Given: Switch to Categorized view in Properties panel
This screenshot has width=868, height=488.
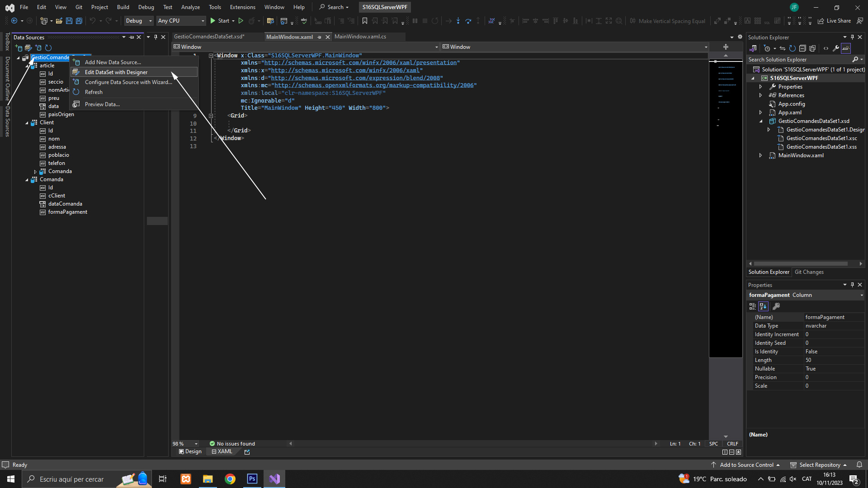Looking at the screenshot, I should 752,306.
